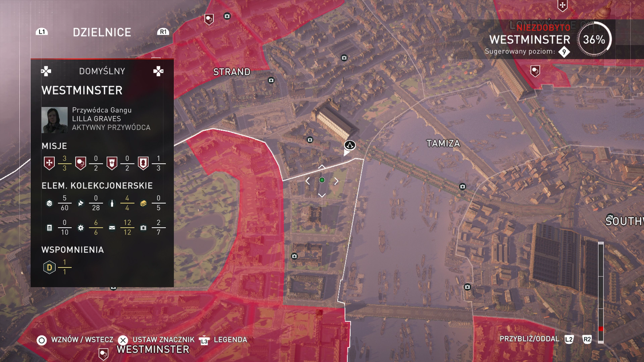Screen dimensions: 644x362
Task: Click the beer bottle collectibles icon
Action: tap(112, 203)
